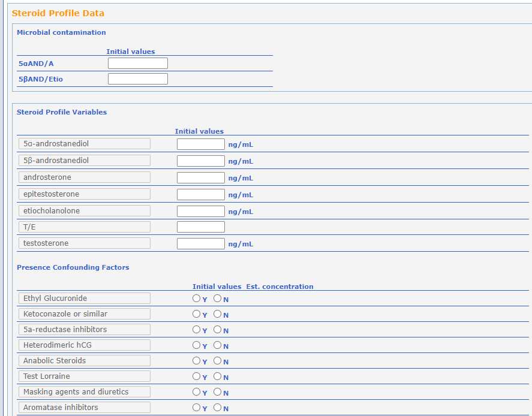532x416 pixels.
Task: Click the testosterone variable name box
Action: tap(85, 243)
